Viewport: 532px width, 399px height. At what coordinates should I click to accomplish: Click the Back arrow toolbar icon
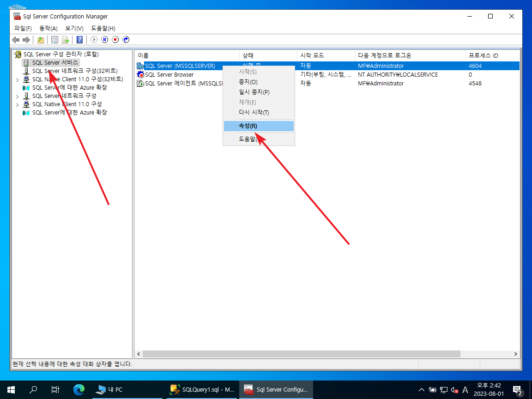coord(16,40)
